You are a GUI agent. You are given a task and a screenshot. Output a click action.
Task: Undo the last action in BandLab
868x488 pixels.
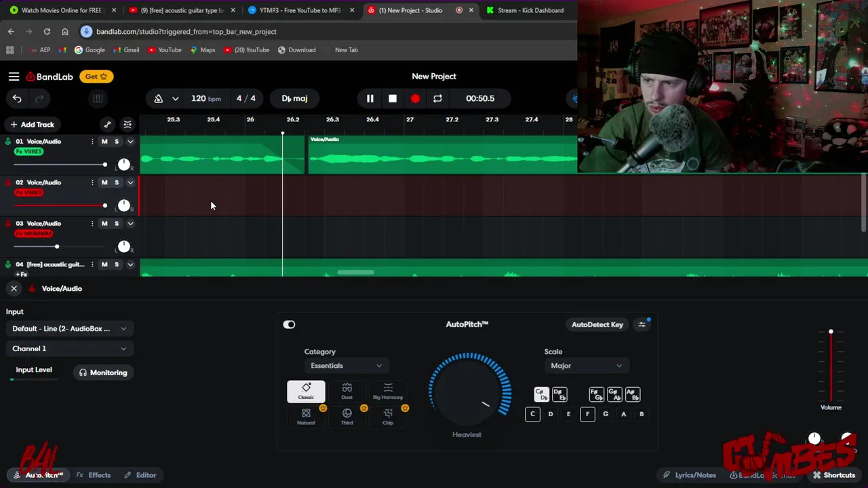point(17,98)
